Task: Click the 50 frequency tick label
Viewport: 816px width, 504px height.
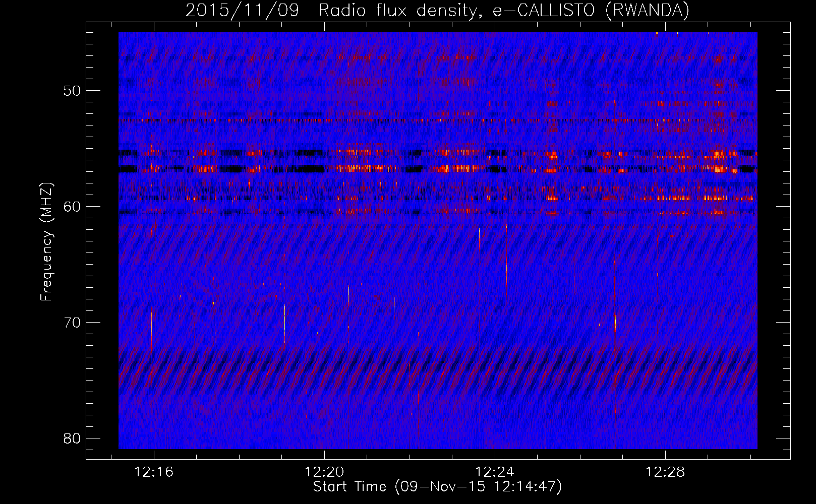Action: (x=73, y=91)
